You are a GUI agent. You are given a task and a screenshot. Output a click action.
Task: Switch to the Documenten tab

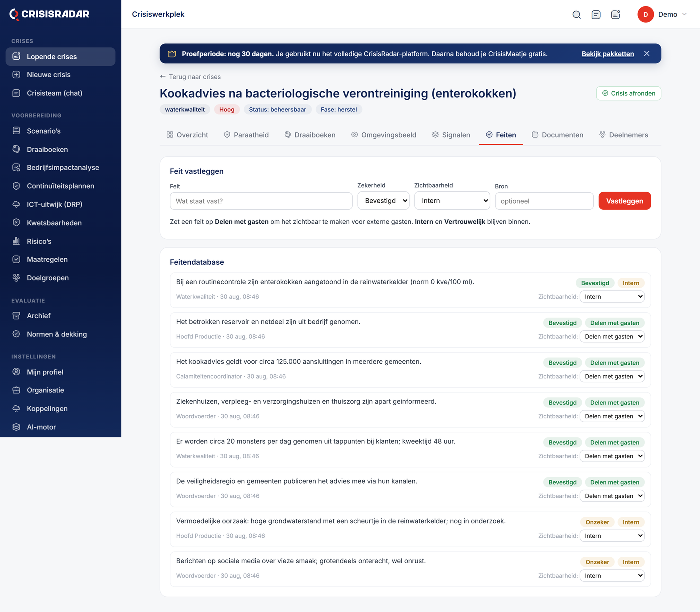click(557, 135)
